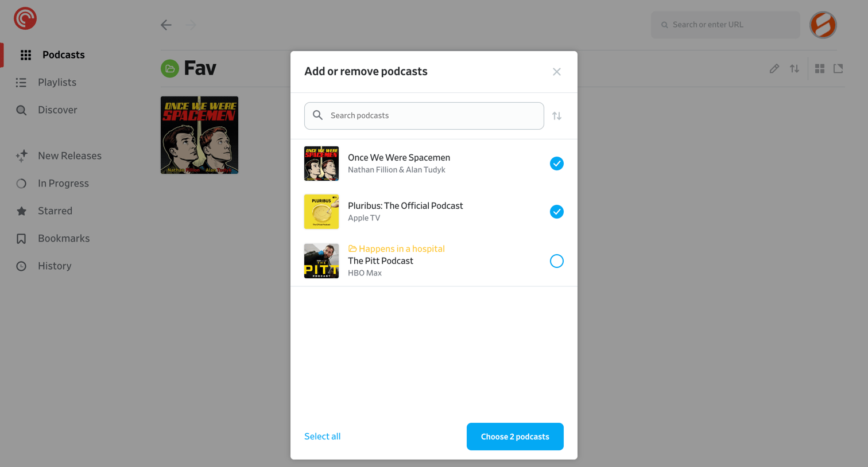This screenshot has height=467, width=868.
Task: Click magnifier icon in Search podcasts field
Action: [x=317, y=115]
